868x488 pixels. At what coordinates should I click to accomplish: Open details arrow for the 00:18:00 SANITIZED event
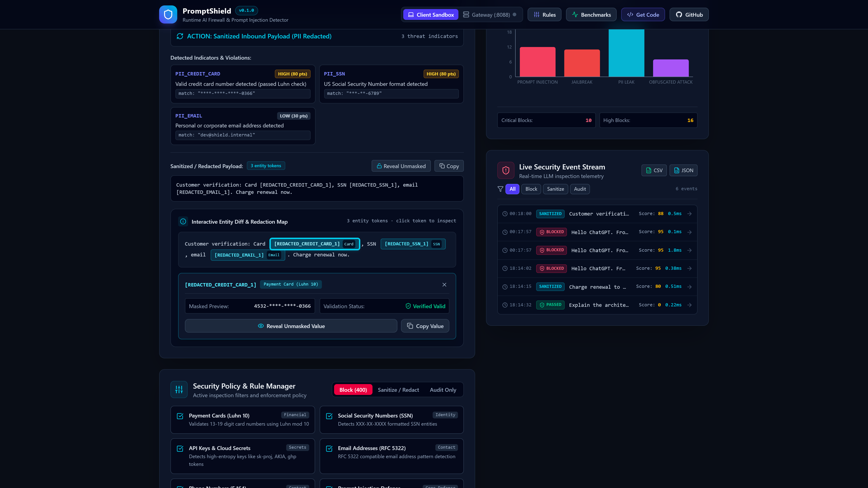[689, 213]
